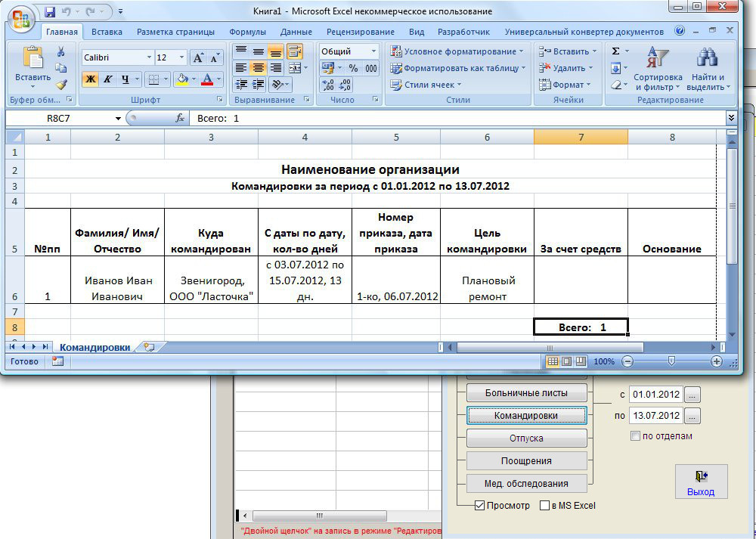
Task: Tick the 'по отделам' checkbox
Action: tap(635, 436)
